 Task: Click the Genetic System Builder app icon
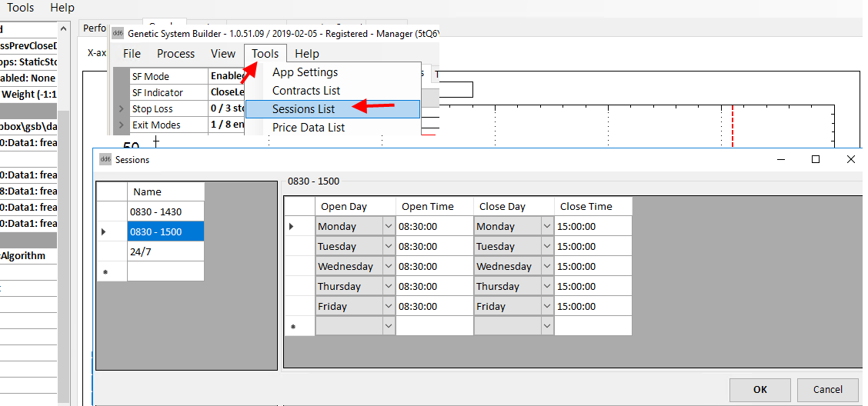click(118, 33)
